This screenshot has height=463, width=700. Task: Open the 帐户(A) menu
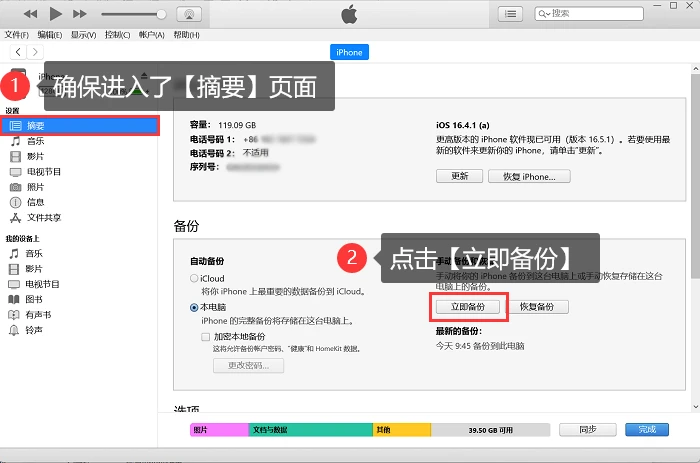(152, 35)
